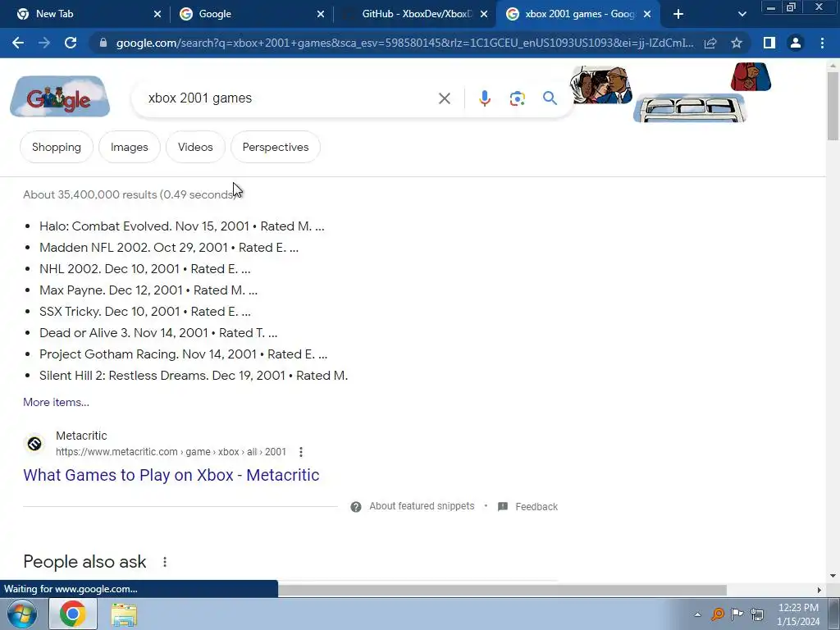Click into the search query field
The image size is (840, 630).
290,98
